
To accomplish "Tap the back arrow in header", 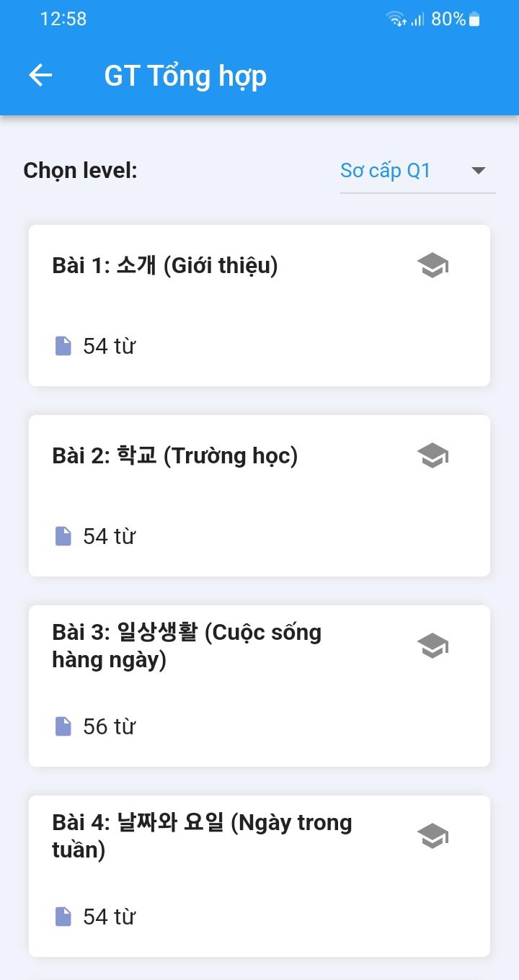I will [x=40, y=75].
